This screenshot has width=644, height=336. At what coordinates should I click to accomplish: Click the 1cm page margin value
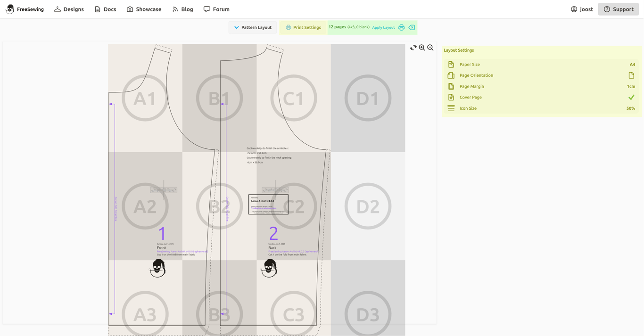631,86
